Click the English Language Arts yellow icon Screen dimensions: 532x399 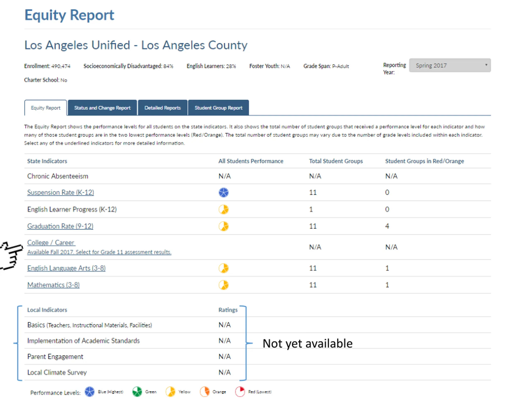tap(223, 268)
